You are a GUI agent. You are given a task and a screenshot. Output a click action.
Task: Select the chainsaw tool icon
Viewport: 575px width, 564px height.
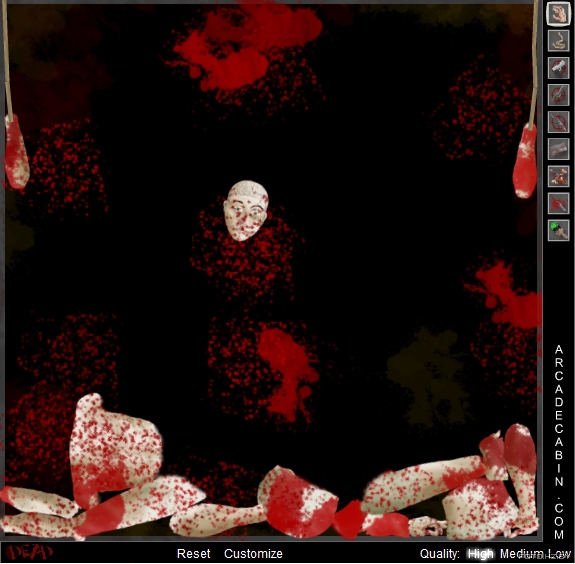558,176
